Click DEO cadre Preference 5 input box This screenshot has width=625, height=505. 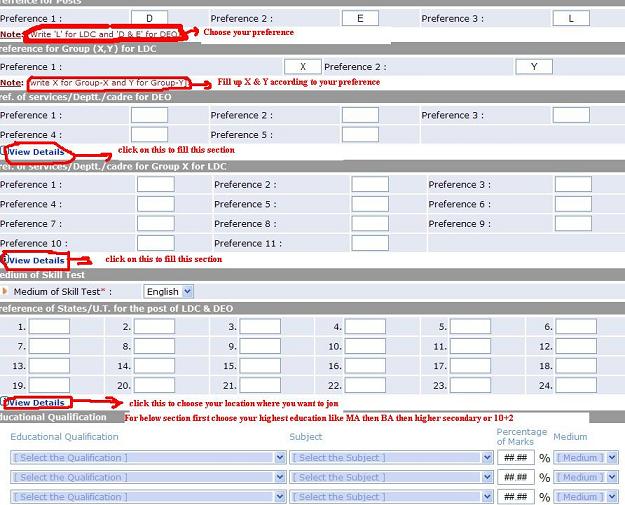click(360, 134)
